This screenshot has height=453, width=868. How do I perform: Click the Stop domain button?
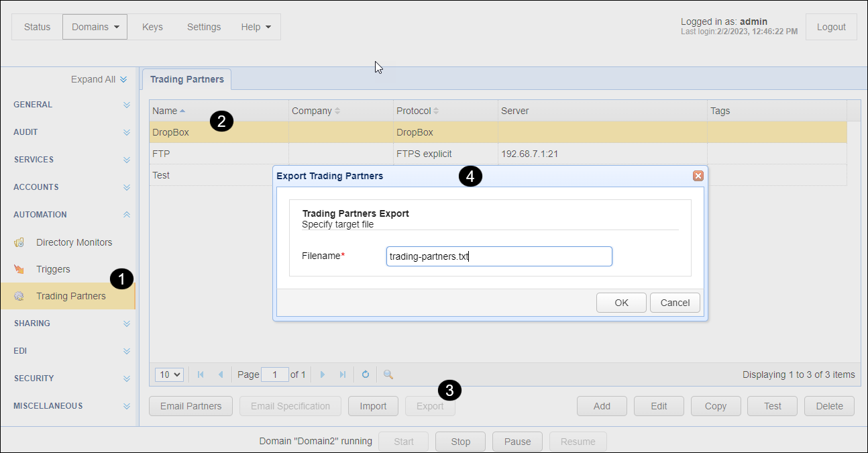[x=461, y=442]
